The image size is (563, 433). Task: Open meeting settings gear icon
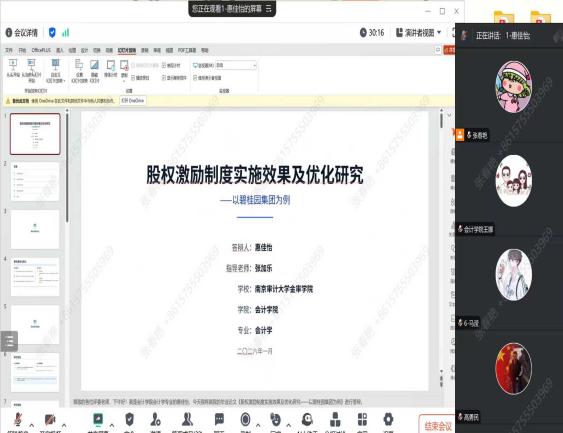[x=388, y=419]
